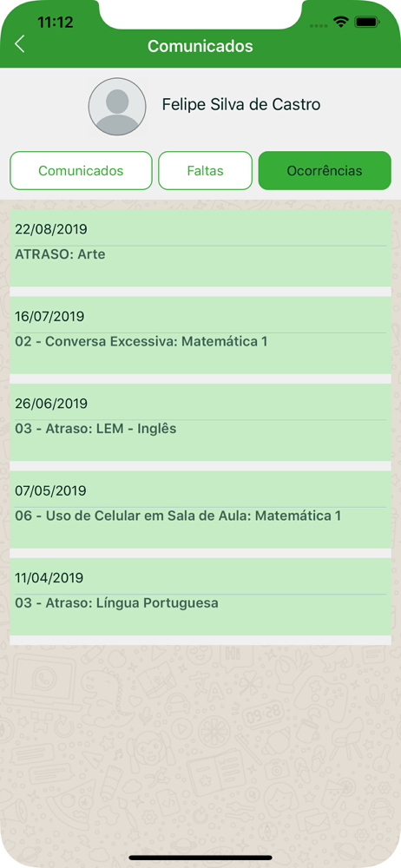Switch to the Faltas tab
The height and width of the screenshot is (868, 401).
206,170
